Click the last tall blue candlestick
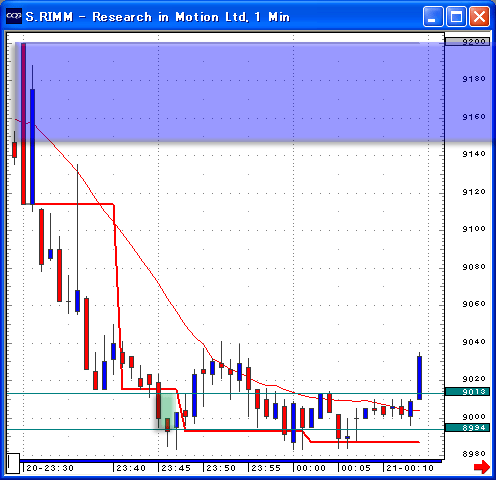 pyautogui.click(x=419, y=378)
